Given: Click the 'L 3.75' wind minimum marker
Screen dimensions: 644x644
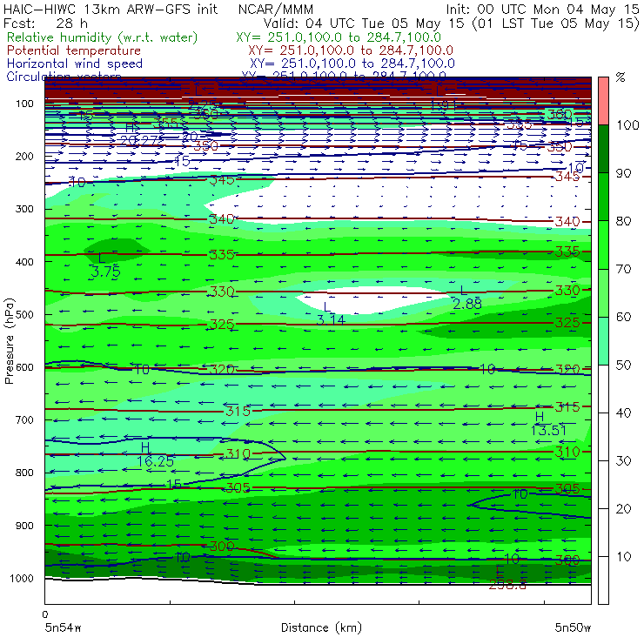Looking at the screenshot, I should pyautogui.click(x=105, y=265).
